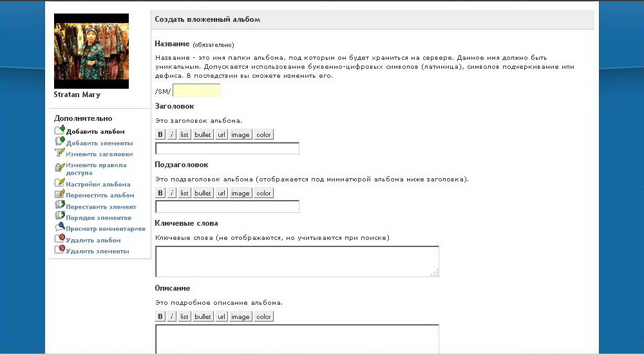Click the red Удалить альбом icon
This screenshot has width=644, height=355.
[60, 239]
